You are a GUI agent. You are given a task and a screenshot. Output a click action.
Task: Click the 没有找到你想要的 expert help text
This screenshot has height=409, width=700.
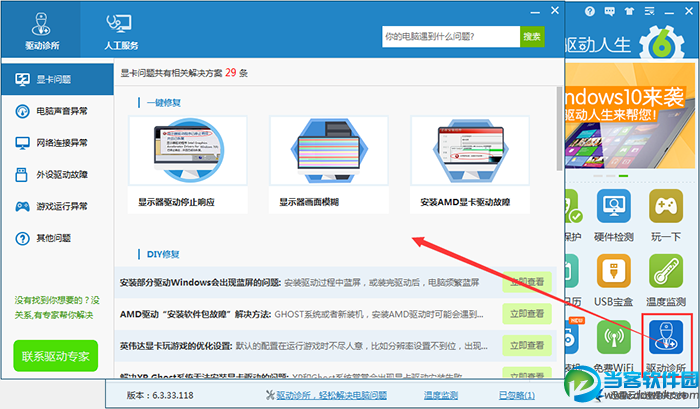click(x=57, y=308)
